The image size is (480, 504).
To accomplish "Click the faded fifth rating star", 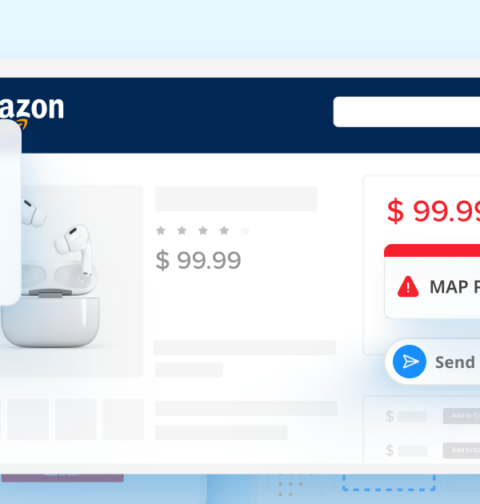I will tap(245, 230).
